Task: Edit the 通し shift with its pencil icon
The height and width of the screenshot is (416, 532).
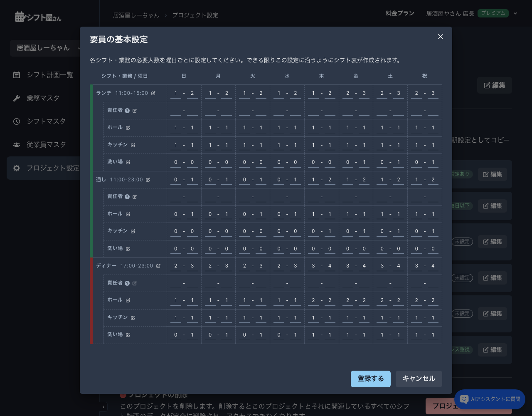Action: 148,180
